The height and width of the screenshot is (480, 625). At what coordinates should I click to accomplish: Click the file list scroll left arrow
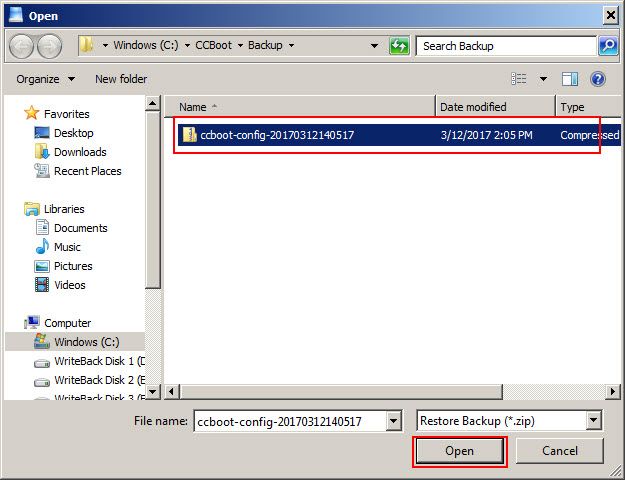tap(172, 391)
